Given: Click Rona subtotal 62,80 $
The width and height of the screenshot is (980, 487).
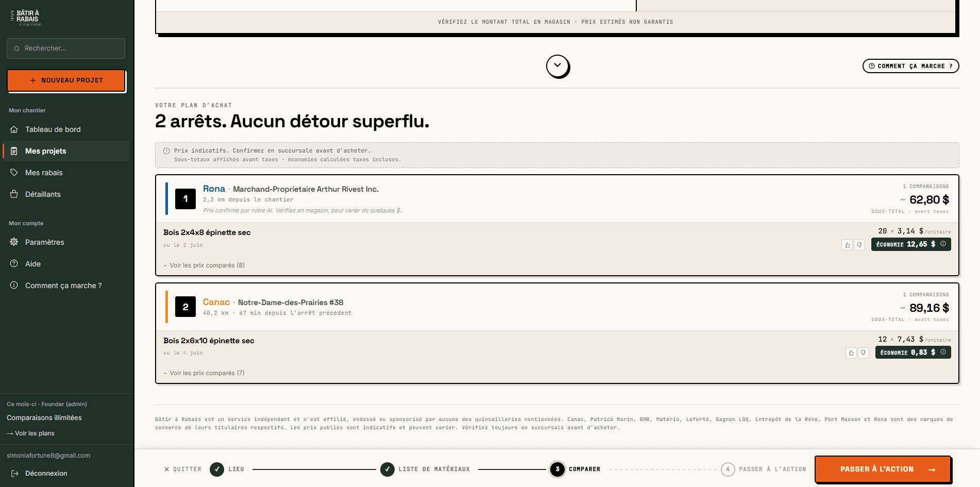Looking at the screenshot, I should [x=929, y=199].
